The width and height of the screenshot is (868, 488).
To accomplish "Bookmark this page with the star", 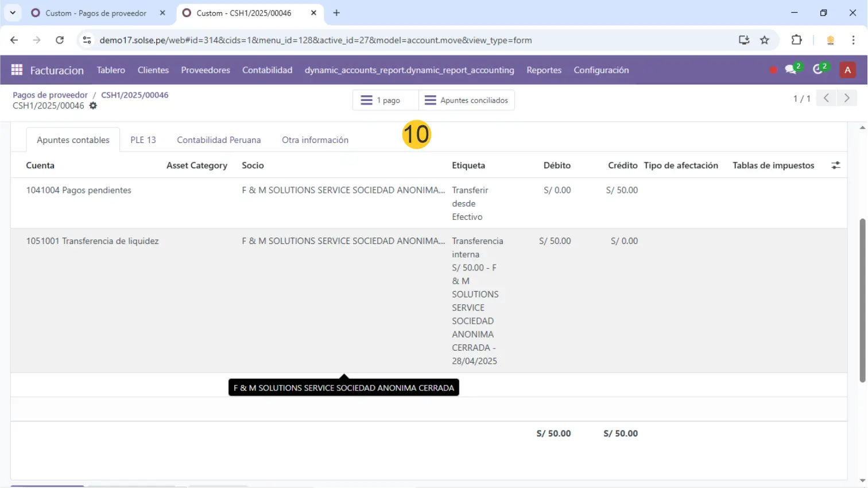I will [765, 40].
